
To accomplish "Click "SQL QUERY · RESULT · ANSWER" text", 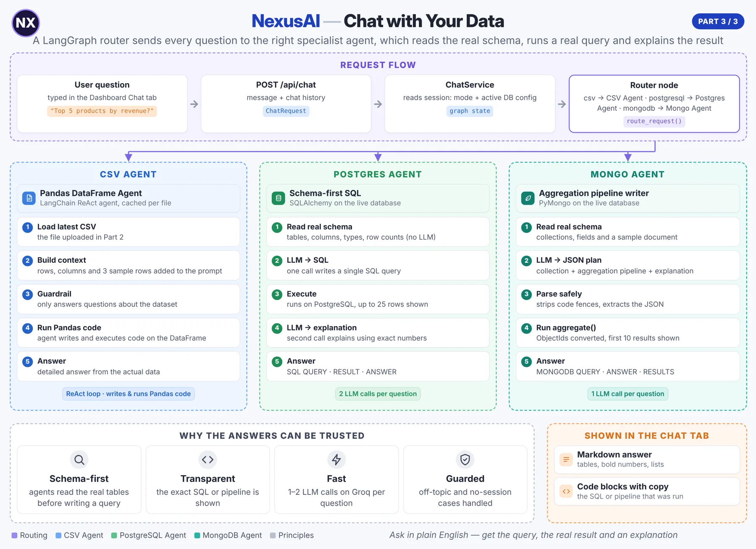I will point(341,372).
